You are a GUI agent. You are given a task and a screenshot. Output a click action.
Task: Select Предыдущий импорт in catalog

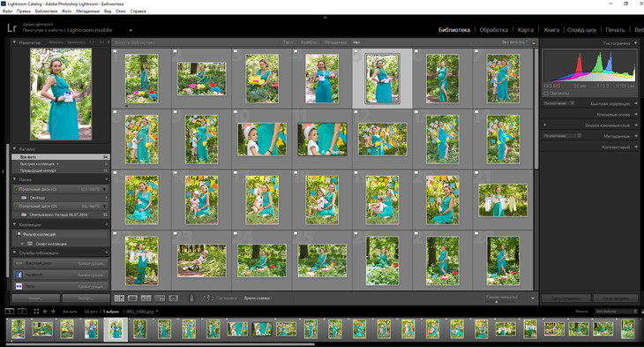60,170
